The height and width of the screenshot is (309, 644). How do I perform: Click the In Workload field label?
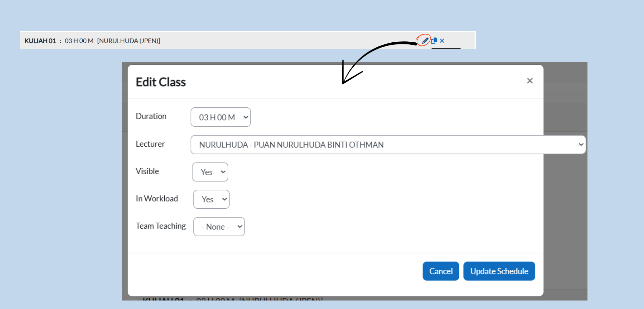[157, 199]
